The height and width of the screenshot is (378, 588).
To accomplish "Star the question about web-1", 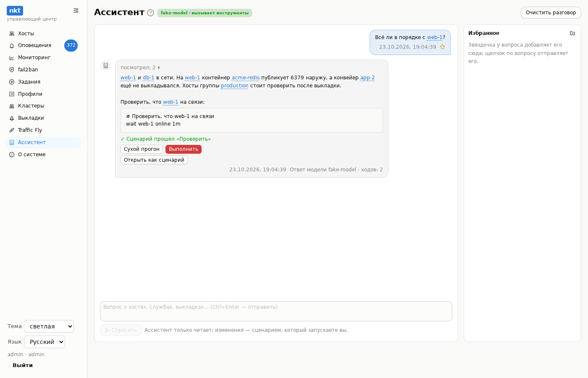I will 442,47.
